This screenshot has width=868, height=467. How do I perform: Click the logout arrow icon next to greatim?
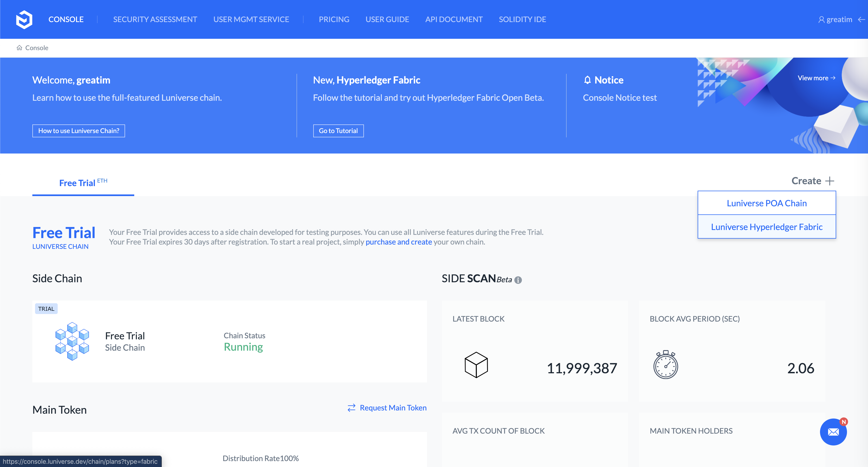(x=861, y=20)
